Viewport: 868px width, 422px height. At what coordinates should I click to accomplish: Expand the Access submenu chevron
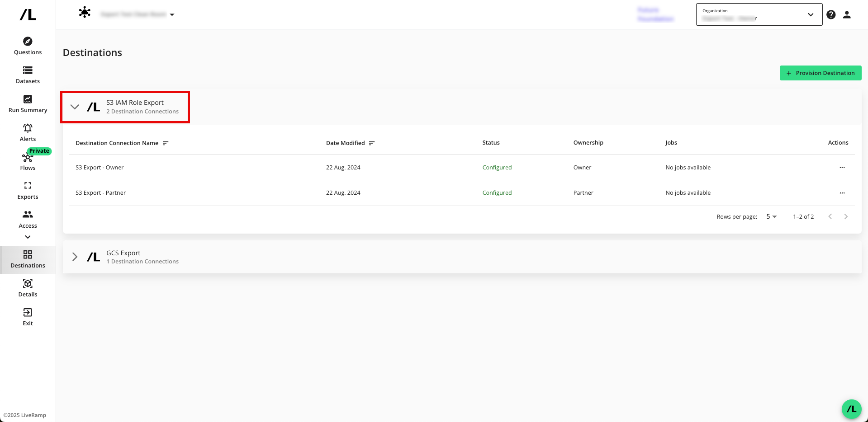(28, 237)
